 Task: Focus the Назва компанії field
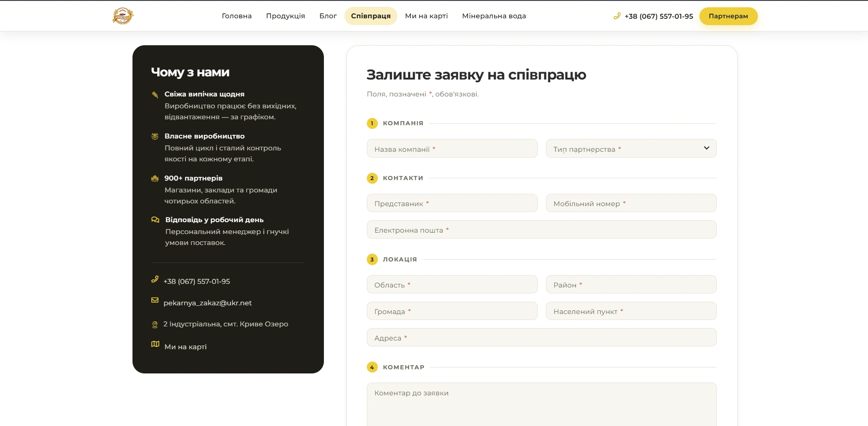point(452,149)
